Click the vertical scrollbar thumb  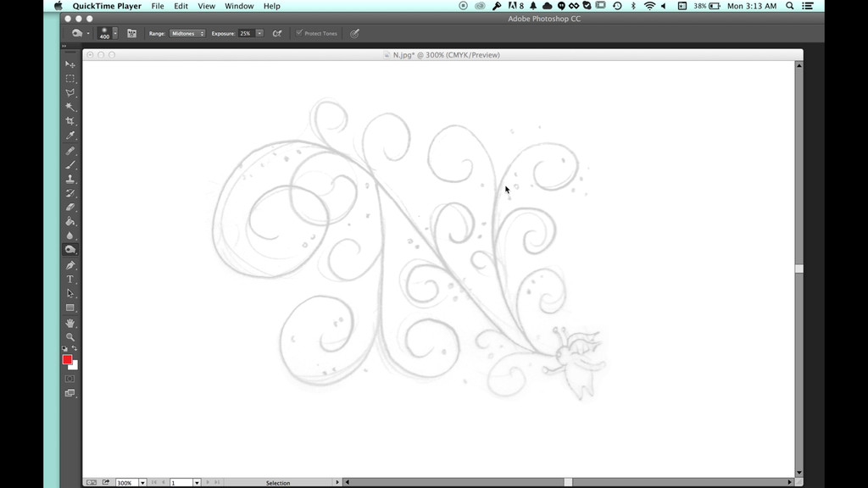(798, 269)
